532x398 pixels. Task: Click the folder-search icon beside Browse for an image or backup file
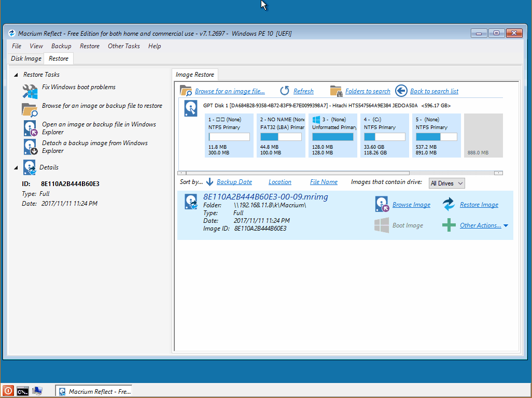click(x=30, y=110)
